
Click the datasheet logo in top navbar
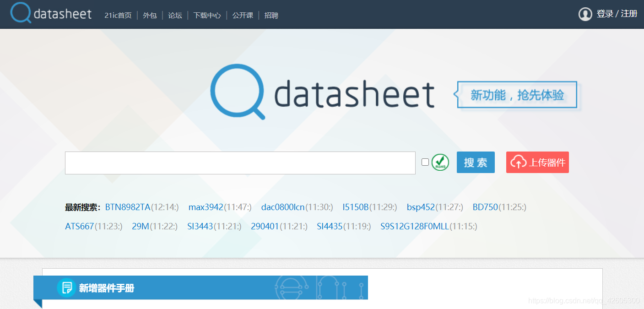click(51, 13)
